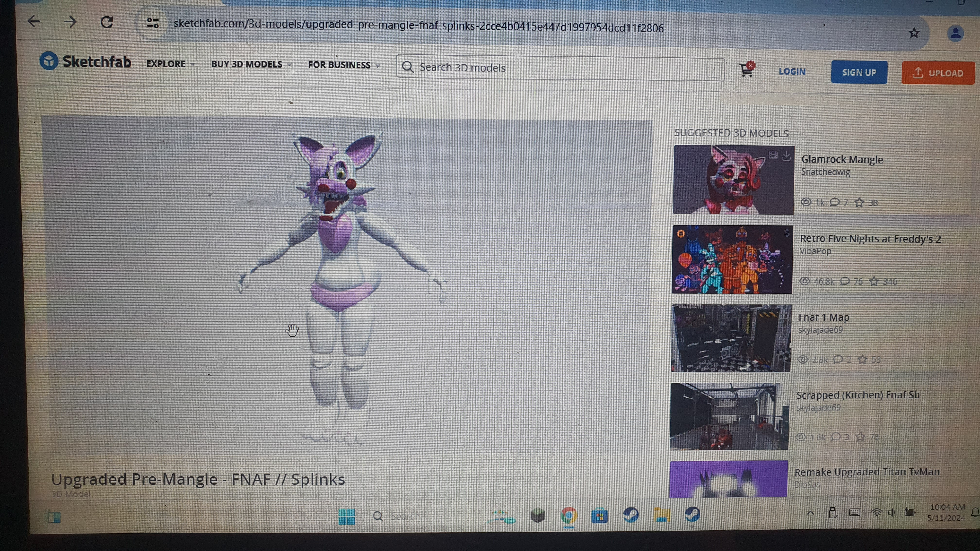Click the views eye icon under Glamrock Mangle
Viewport: 980px width, 551px height.
tap(806, 202)
